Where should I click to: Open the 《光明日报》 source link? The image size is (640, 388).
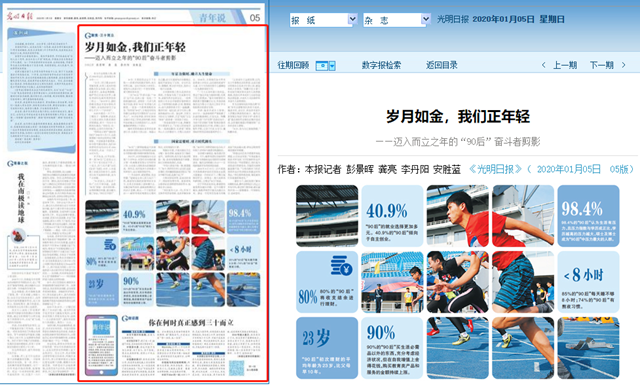(x=496, y=169)
